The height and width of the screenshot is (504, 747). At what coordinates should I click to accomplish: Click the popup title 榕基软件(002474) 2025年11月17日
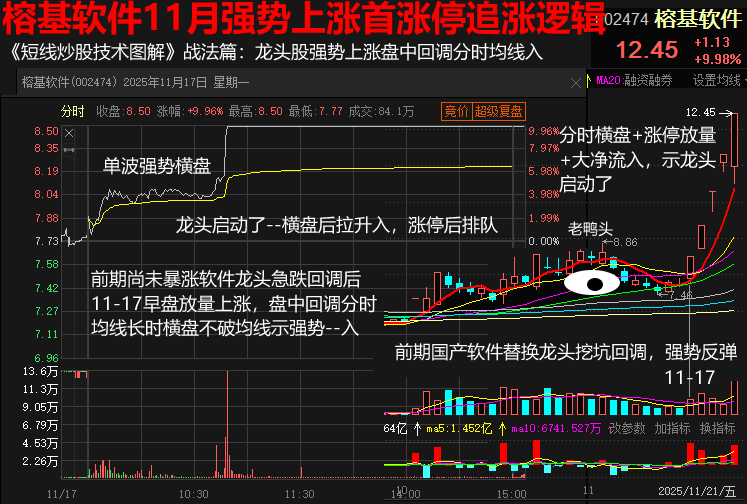(x=114, y=82)
